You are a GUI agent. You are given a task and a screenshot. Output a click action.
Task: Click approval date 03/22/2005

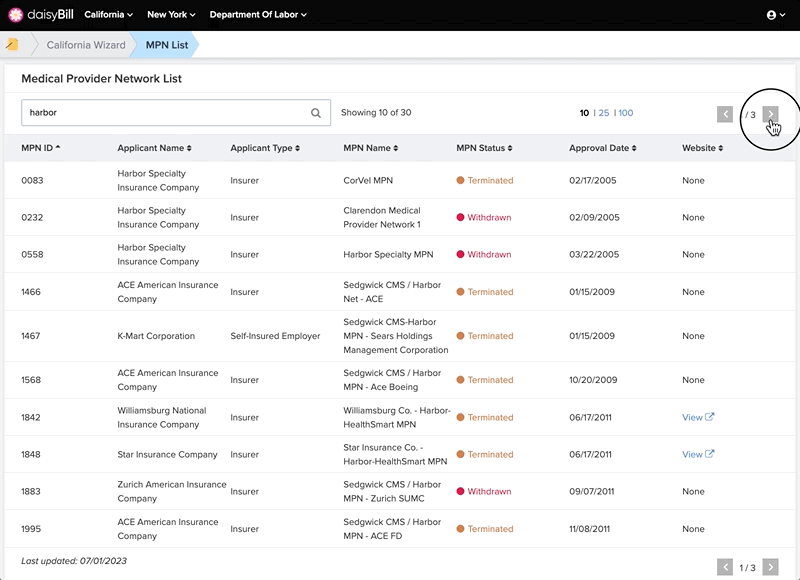click(x=594, y=255)
